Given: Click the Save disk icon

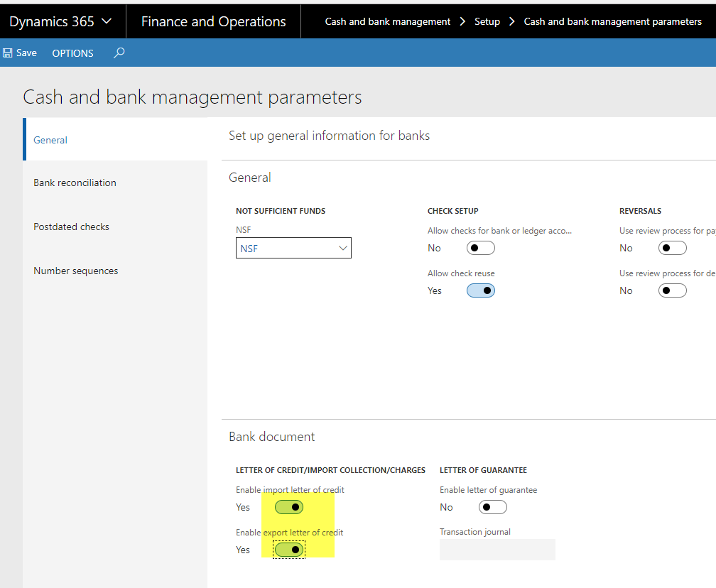Looking at the screenshot, I should pos(8,53).
